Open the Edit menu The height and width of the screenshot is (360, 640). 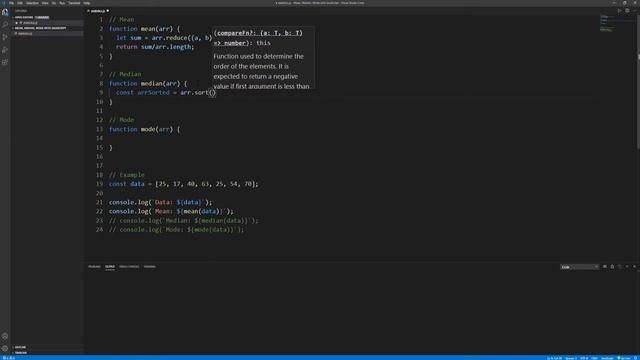pyautogui.click(x=20, y=3)
